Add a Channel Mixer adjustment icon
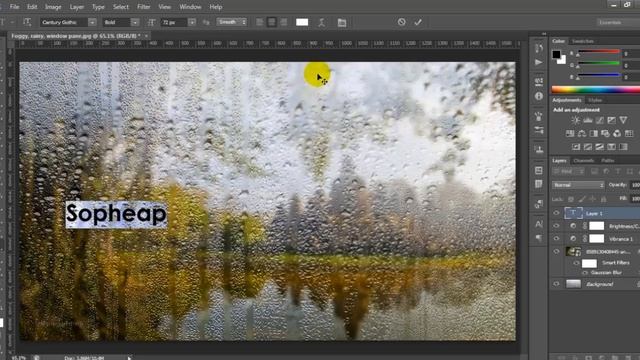Viewport: 640px width, 360px height. click(617, 133)
